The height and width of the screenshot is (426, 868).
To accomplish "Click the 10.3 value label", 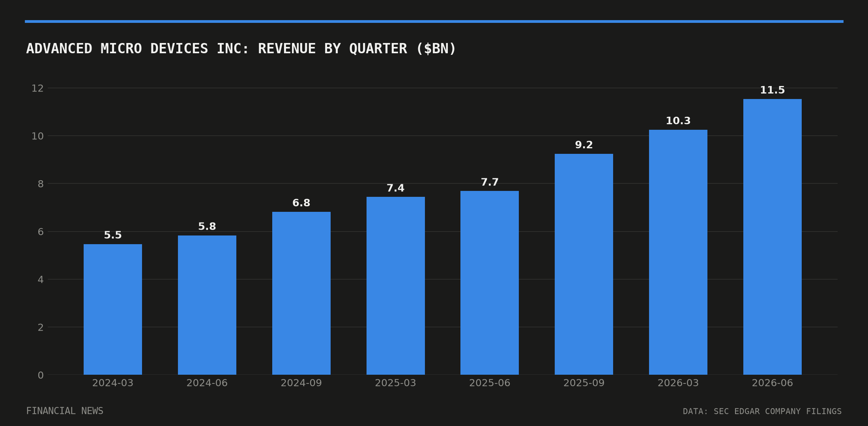I will pyautogui.click(x=678, y=121).
